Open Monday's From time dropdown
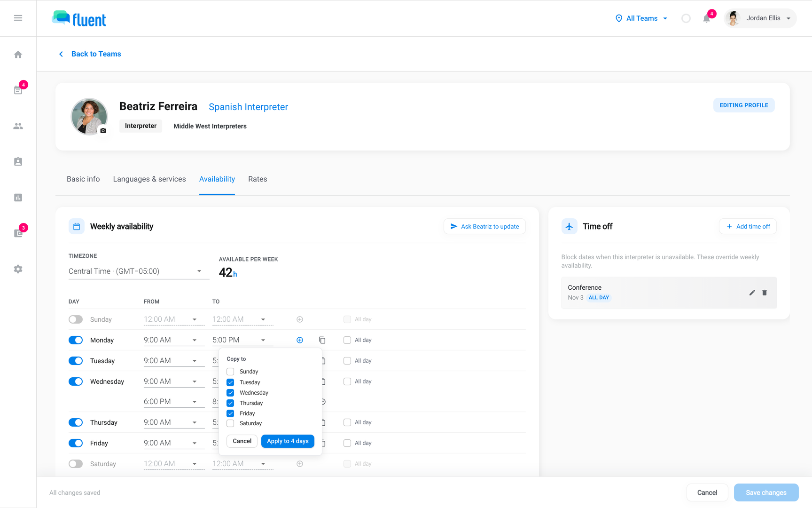 coord(174,340)
